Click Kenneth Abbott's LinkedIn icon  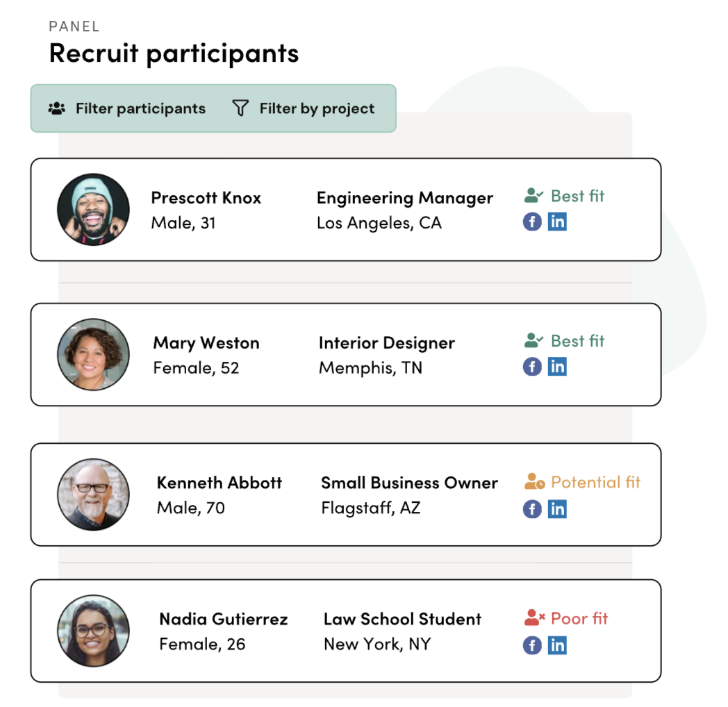click(x=557, y=508)
